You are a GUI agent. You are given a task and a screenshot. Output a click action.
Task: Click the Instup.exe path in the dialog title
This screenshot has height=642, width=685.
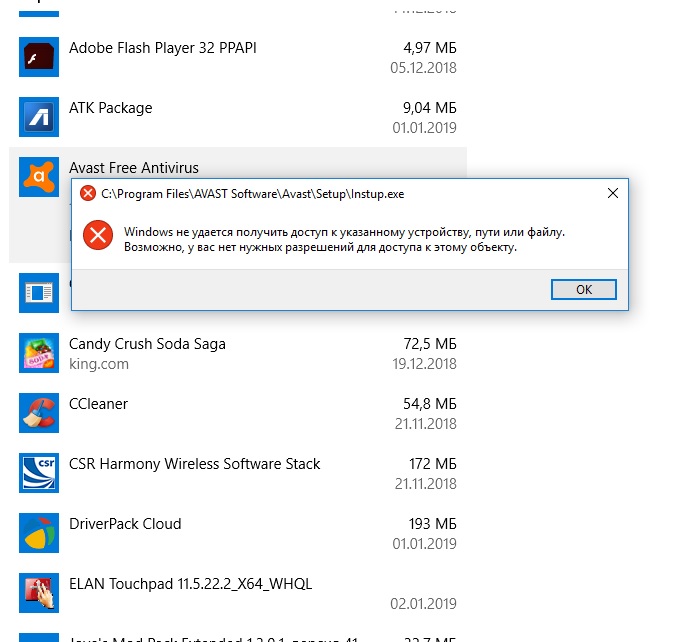coord(253,193)
